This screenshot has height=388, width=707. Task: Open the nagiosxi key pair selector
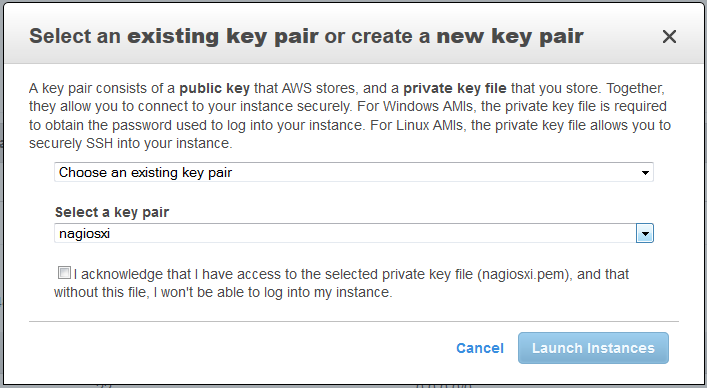[354, 233]
